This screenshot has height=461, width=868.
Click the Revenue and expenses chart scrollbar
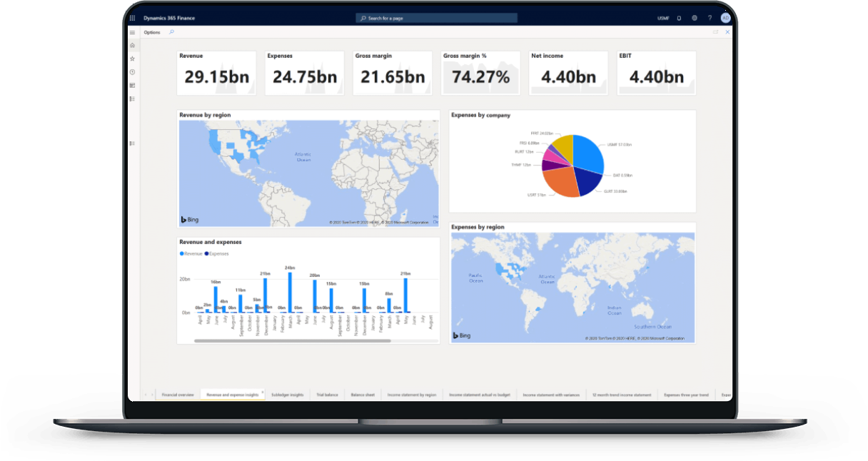[x=293, y=340]
